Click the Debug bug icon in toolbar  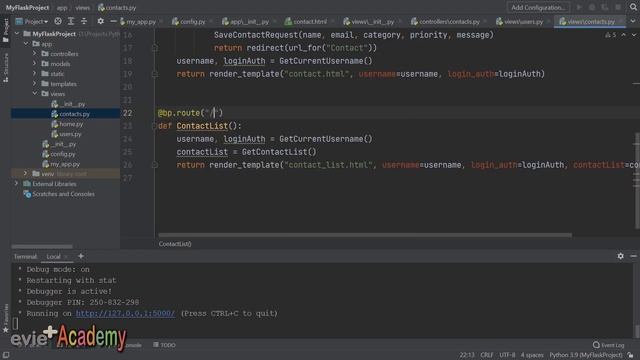pos(592,7)
